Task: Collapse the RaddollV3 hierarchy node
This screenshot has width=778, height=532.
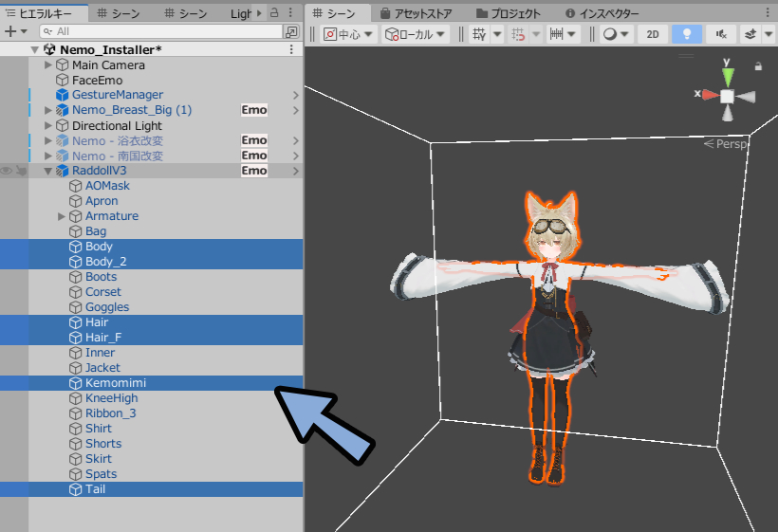Action: click(48, 171)
